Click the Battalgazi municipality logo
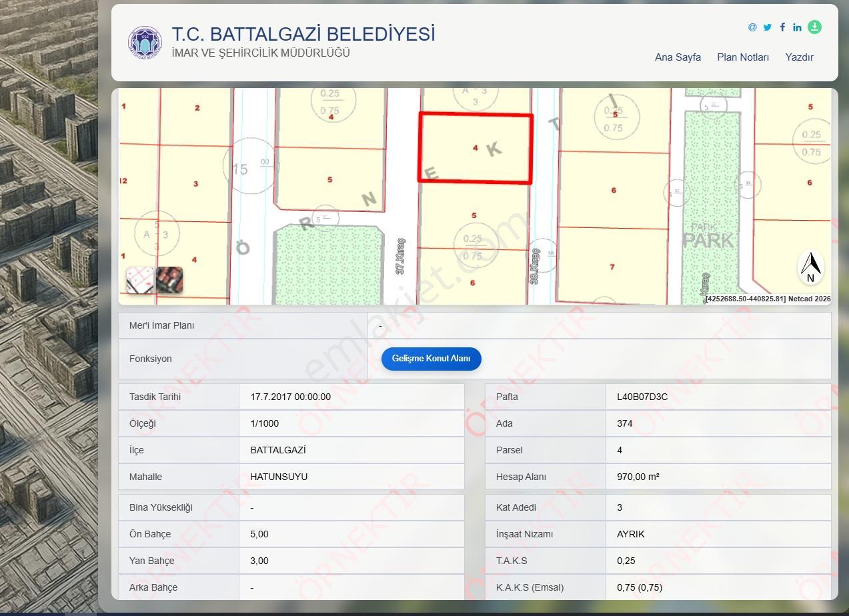 (145, 43)
